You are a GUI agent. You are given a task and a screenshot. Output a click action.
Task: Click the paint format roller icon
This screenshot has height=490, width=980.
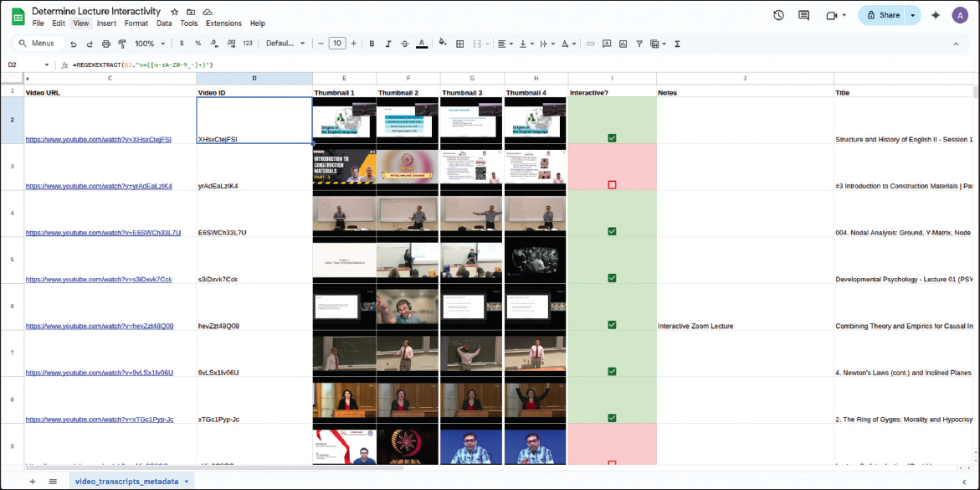pos(122,44)
